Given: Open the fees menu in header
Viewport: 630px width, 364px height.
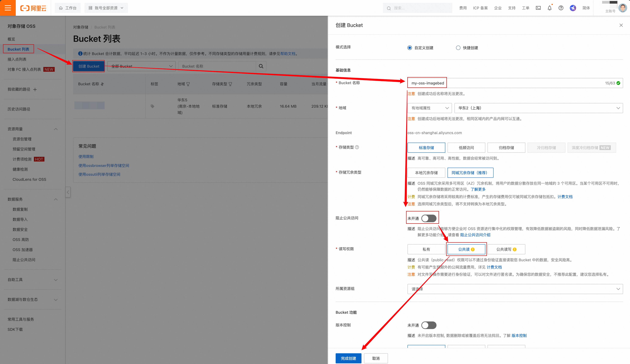Looking at the screenshot, I should pos(463,8).
